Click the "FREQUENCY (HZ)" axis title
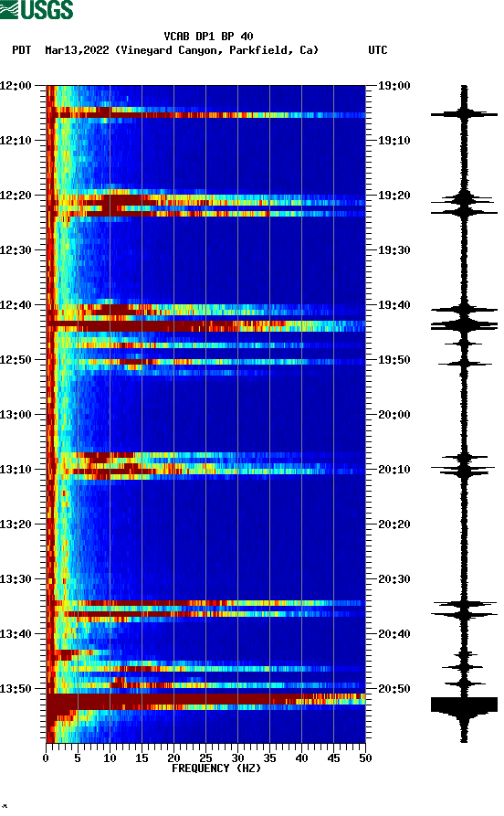Screen dimensions: 504x816 (x=216, y=768)
